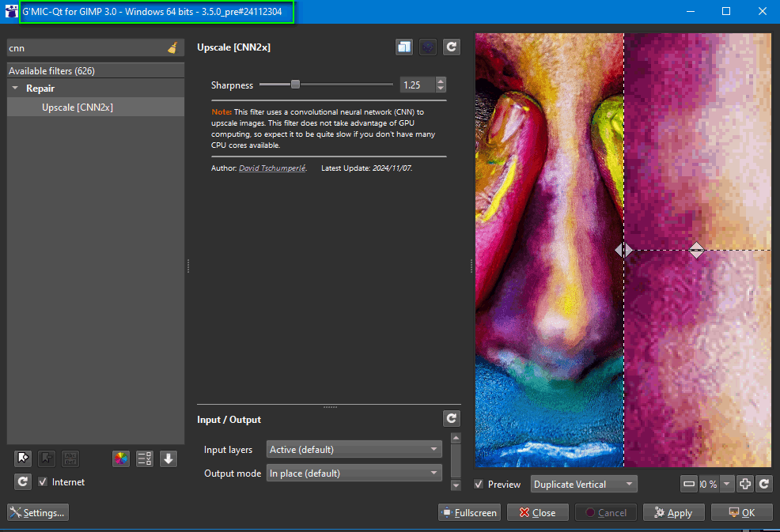The image size is (780, 532).
Task: Select the Upscale [CNN2x] filter
Action: [x=96, y=108]
